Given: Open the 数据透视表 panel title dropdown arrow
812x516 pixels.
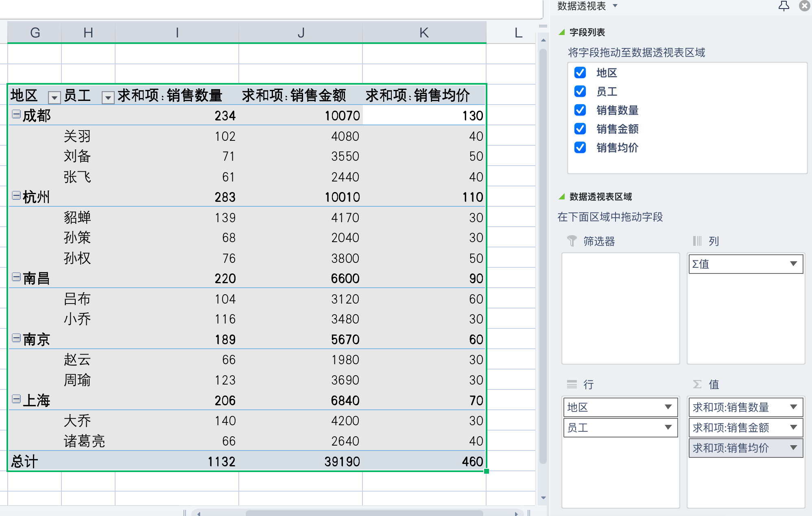Looking at the screenshot, I should (x=615, y=6).
